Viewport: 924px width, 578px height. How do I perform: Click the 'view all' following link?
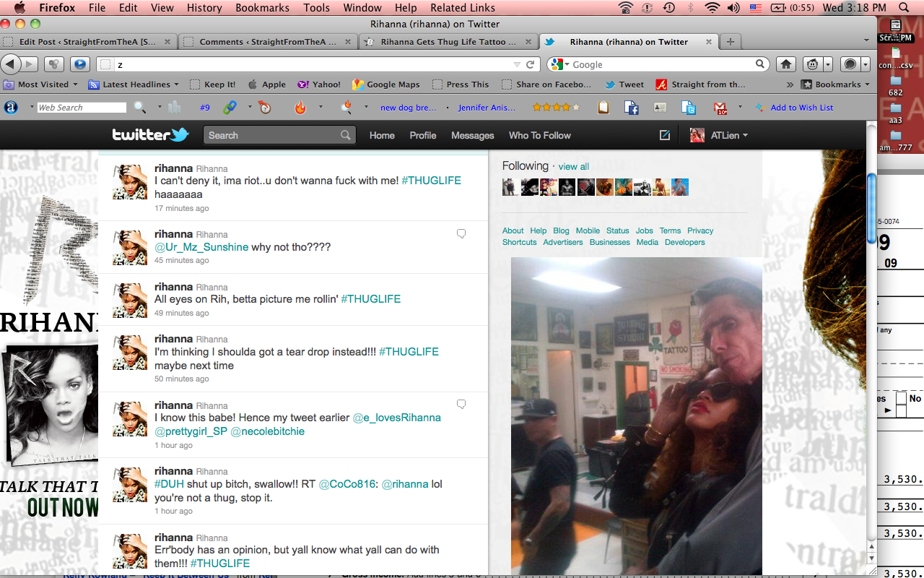pos(574,167)
